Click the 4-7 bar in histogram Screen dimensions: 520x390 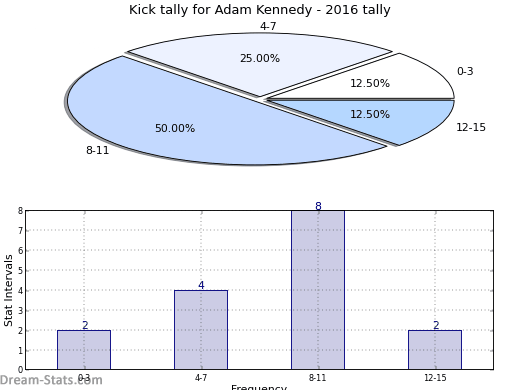[x=201, y=330]
